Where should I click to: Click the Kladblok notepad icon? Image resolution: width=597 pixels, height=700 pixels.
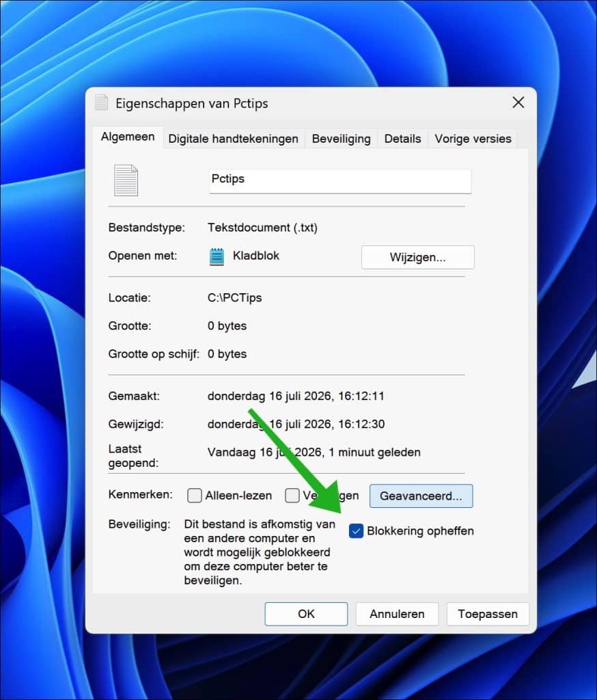coord(217,257)
